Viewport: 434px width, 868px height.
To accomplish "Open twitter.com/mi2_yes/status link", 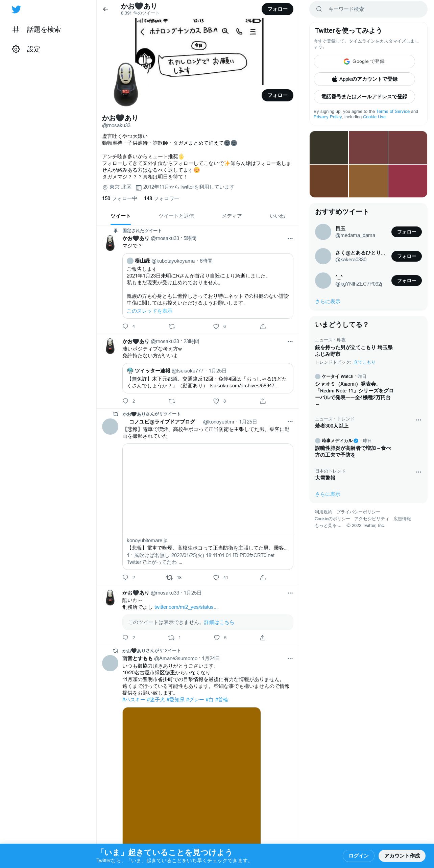I will [x=186, y=607].
